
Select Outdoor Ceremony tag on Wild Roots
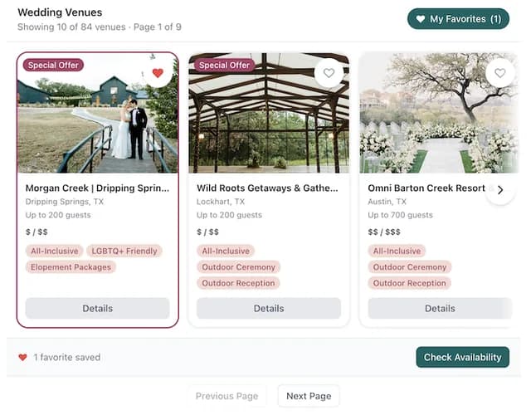[238, 267]
